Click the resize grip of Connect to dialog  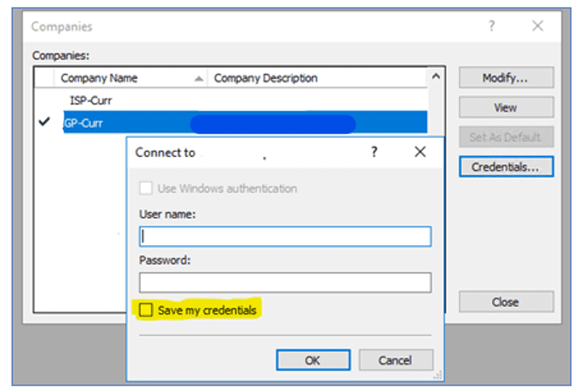pos(439,374)
